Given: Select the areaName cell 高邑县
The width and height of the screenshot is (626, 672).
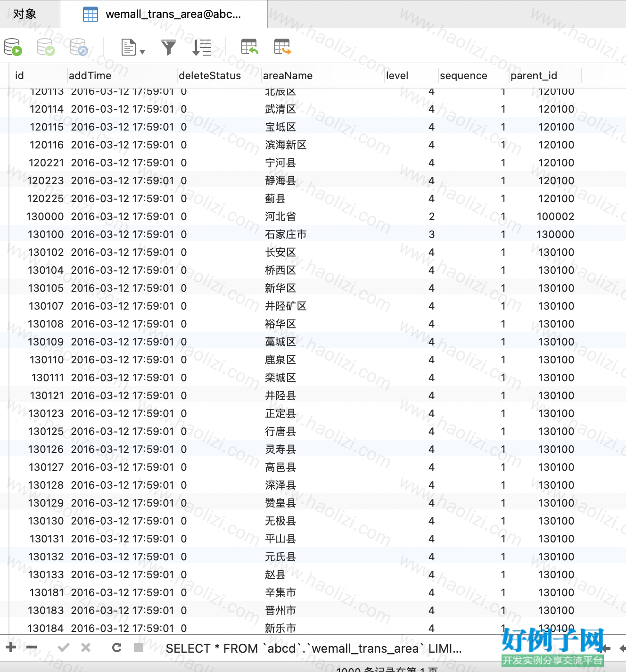Looking at the screenshot, I should click(x=280, y=467).
